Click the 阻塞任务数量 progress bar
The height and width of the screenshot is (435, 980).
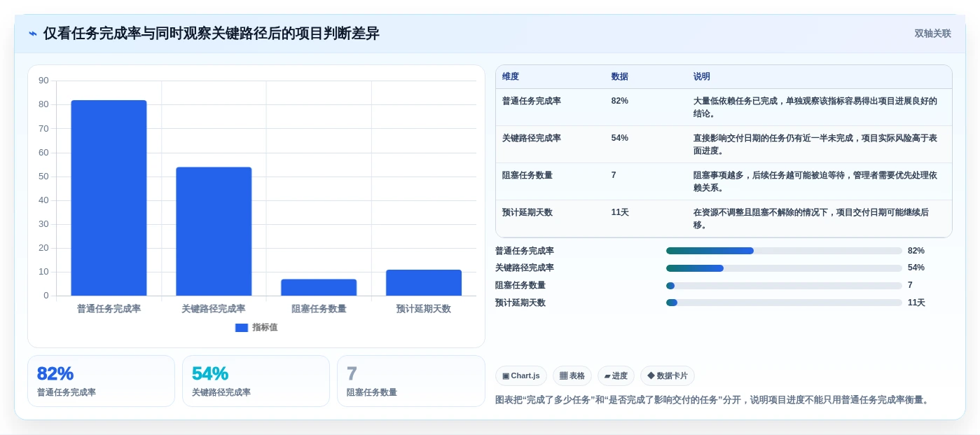(784, 285)
